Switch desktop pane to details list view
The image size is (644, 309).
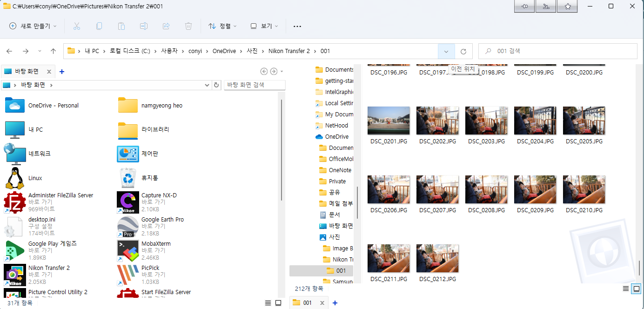pyautogui.click(x=268, y=303)
